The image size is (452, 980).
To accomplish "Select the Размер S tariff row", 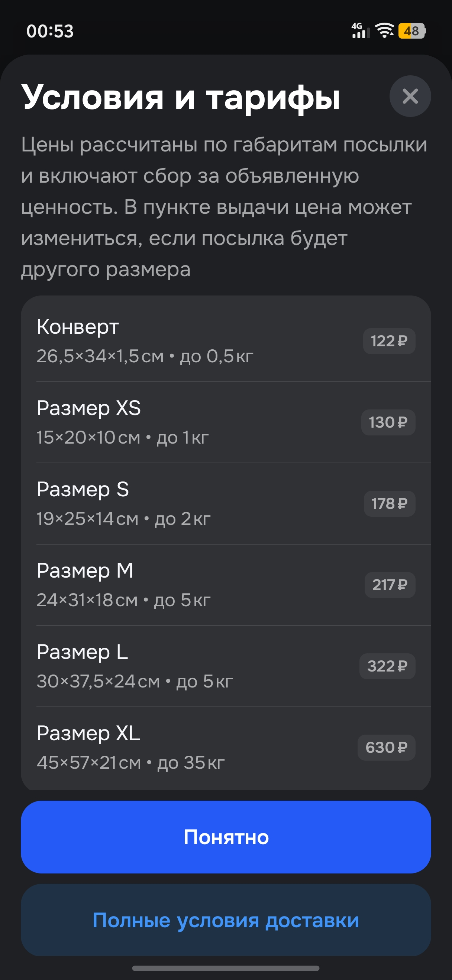I will [x=190, y=504].
